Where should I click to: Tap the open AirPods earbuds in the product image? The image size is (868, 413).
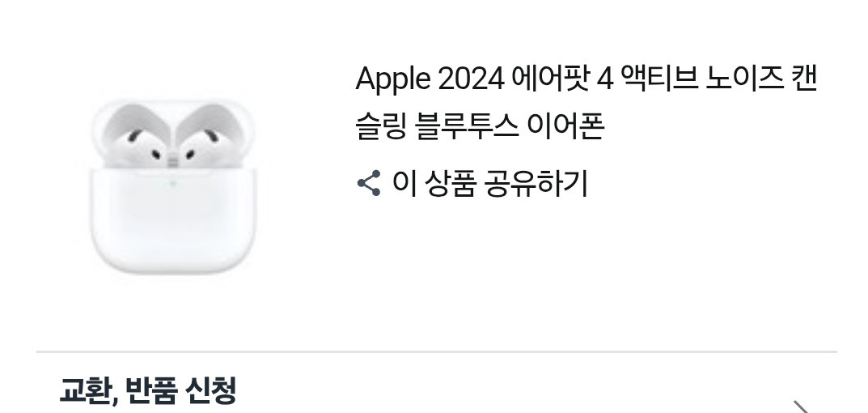click(x=173, y=134)
